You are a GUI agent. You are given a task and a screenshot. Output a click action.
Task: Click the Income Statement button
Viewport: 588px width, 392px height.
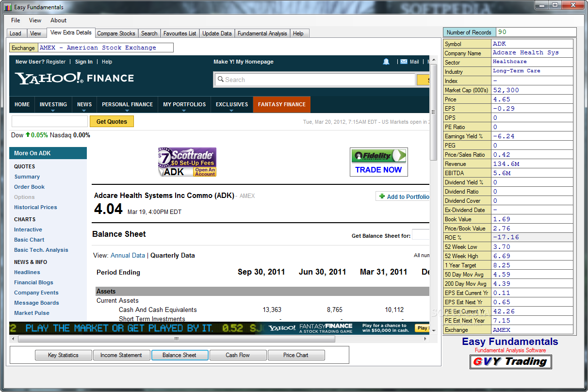tap(121, 355)
